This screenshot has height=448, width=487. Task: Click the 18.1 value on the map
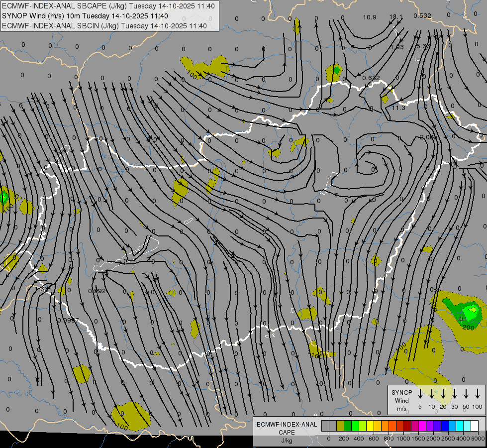[396, 17]
